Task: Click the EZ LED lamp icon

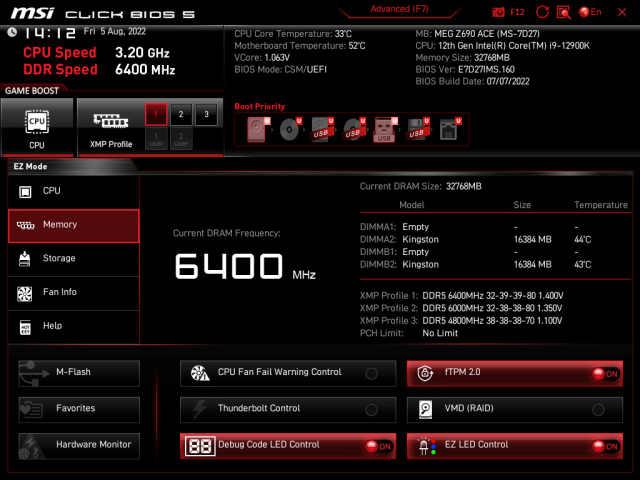Action: (427, 446)
